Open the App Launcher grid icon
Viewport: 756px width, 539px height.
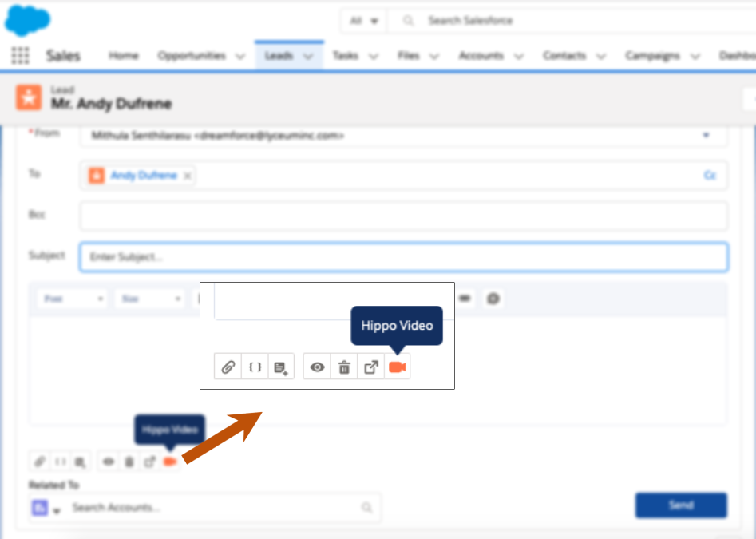coord(20,55)
